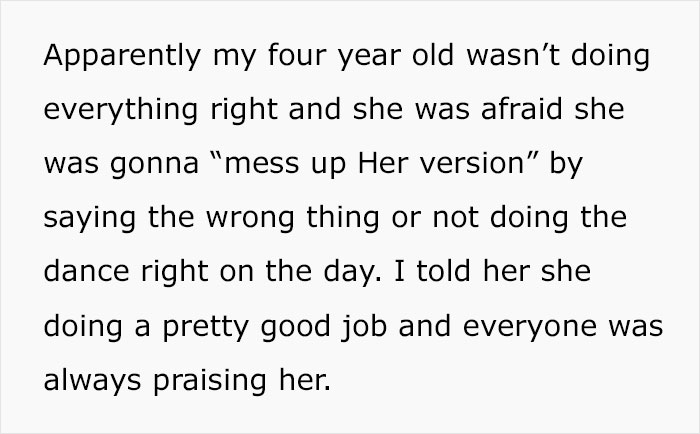
Task: Place cursor on the word "always"
Action: click(92, 382)
